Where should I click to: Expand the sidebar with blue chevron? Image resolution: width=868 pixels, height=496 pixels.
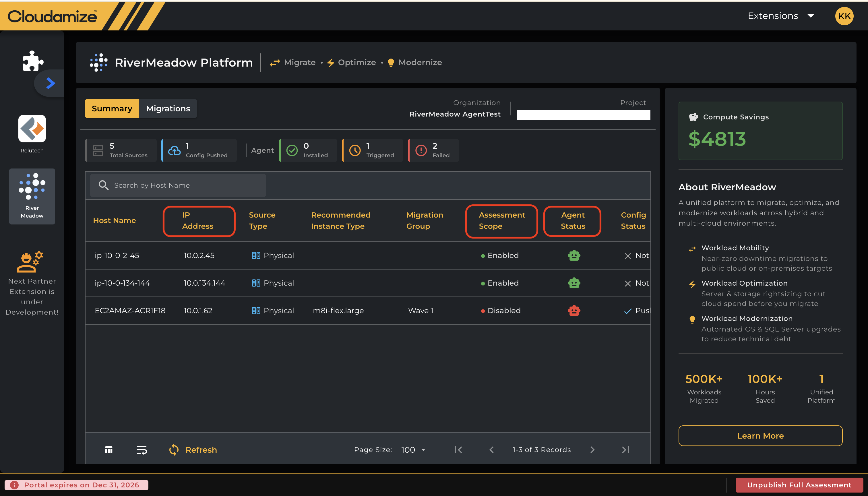pyautogui.click(x=51, y=83)
